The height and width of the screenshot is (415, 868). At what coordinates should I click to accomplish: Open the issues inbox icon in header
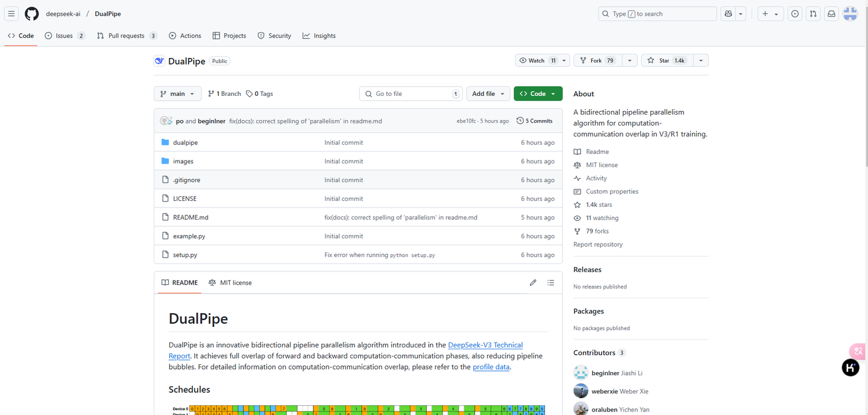click(x=795, y=14)
